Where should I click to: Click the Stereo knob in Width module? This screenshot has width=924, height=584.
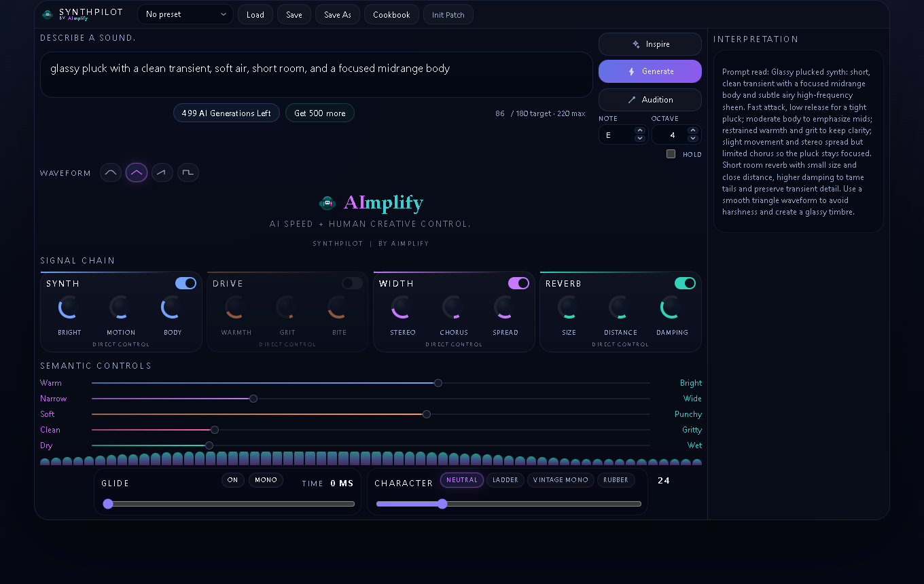point(402,308)
